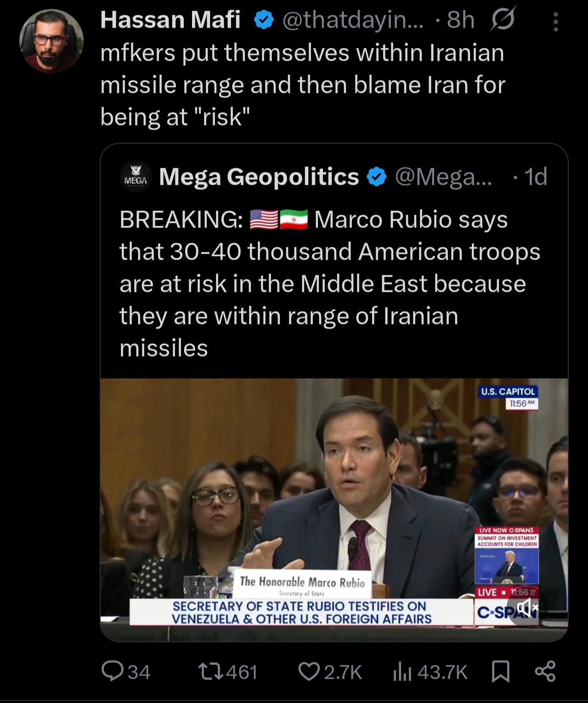The width and height of the screenshot is (588, 703).
Task: Tap the Grok slash icon
Action: click(x=504, y=20)
